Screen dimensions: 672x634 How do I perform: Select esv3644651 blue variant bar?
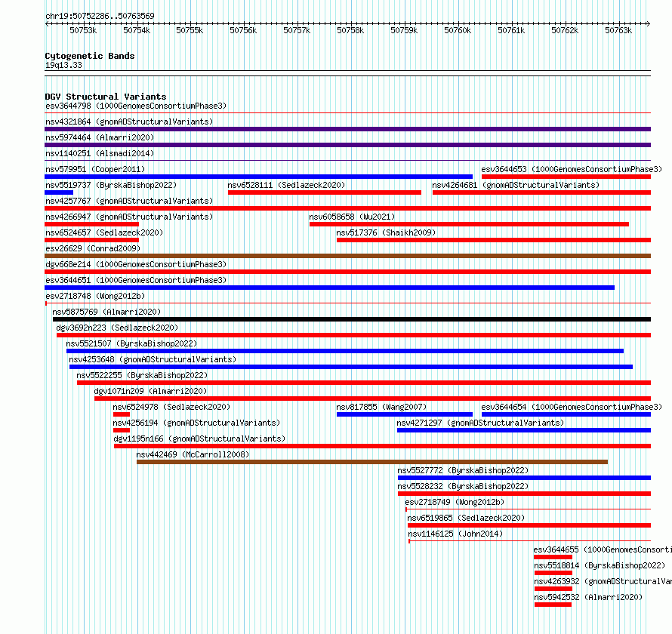329,288
